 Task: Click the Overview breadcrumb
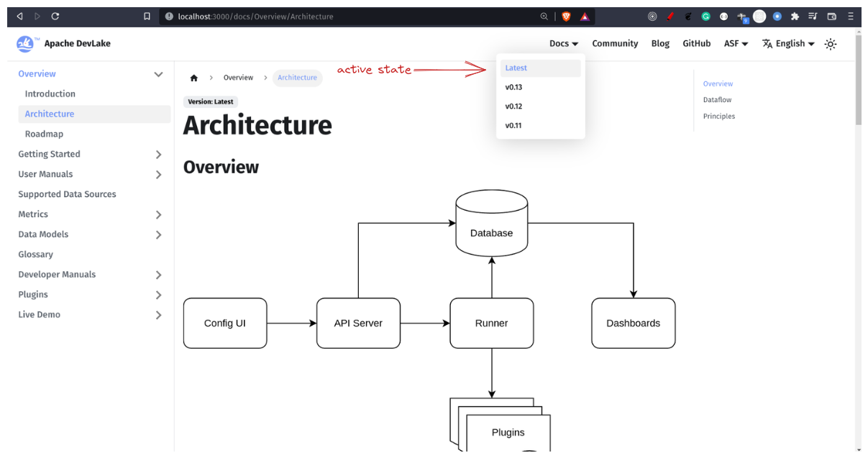point(238,78)
